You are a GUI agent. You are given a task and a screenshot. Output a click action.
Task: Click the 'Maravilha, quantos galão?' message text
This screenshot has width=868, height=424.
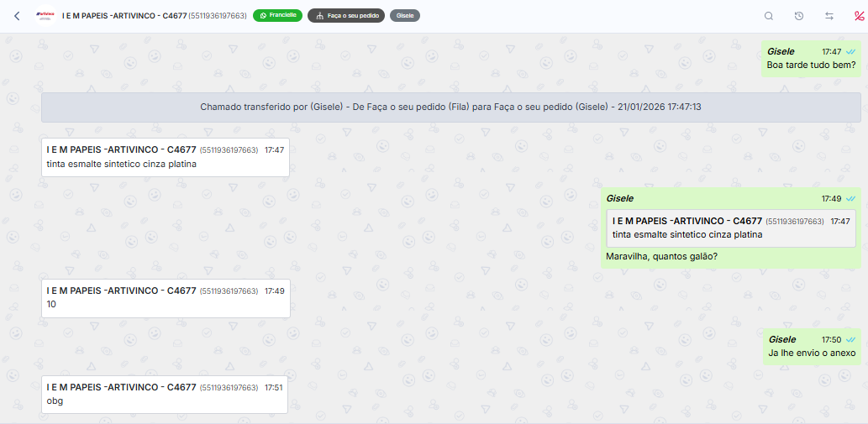tap(661, 256)
